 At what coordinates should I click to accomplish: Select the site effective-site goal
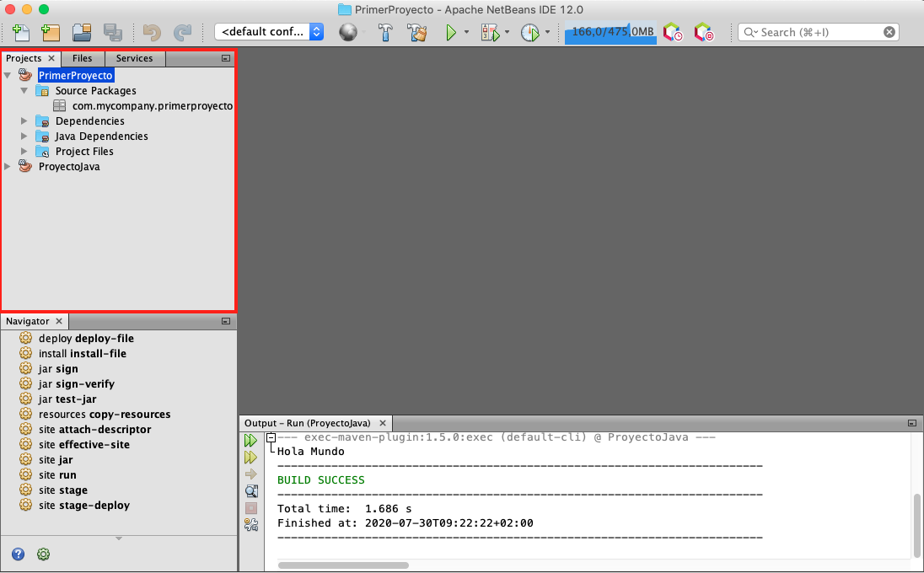point(83,445)
